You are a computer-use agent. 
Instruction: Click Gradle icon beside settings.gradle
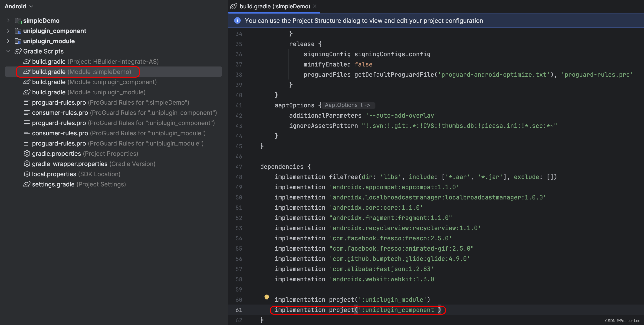click(27, 184)
